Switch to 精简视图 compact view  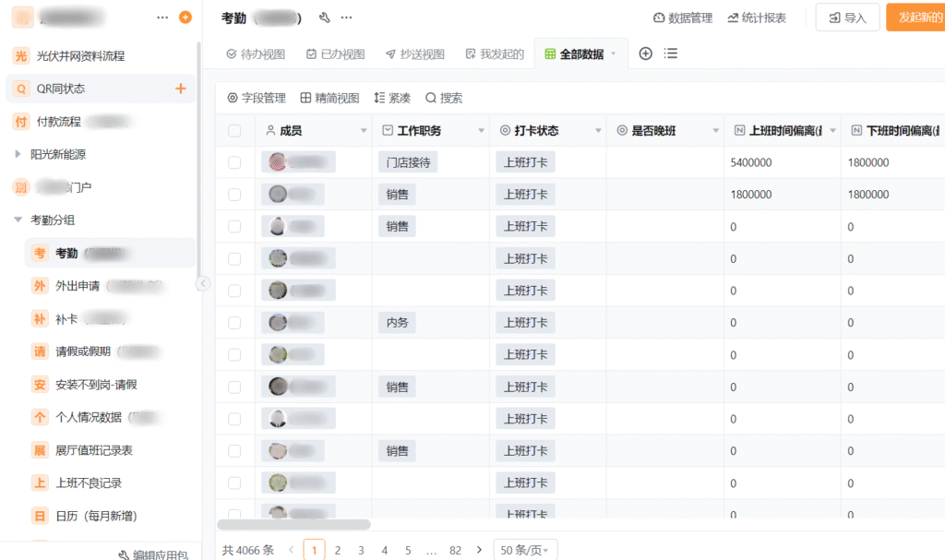329,98
